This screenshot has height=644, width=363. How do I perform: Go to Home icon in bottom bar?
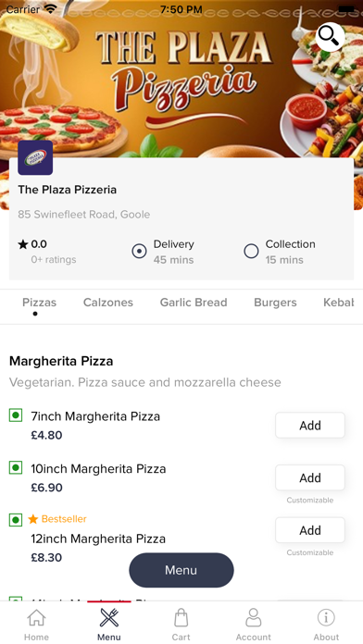[36, 617]
